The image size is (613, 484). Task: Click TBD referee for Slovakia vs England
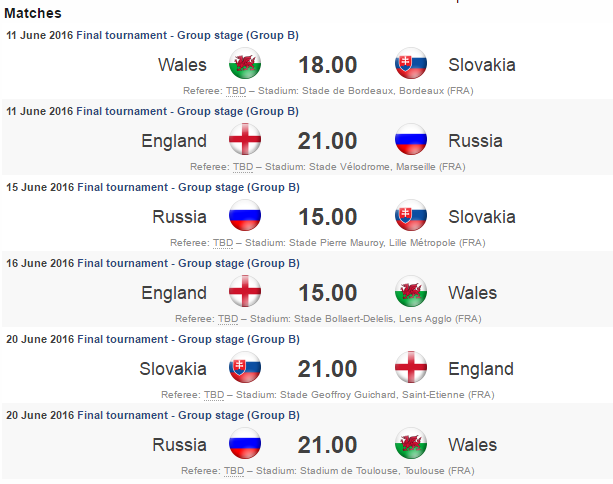point(214,394)
